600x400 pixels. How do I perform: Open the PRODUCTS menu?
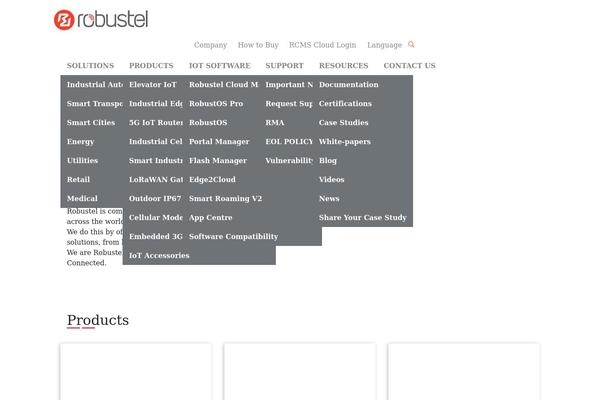[x=151, y=65]
